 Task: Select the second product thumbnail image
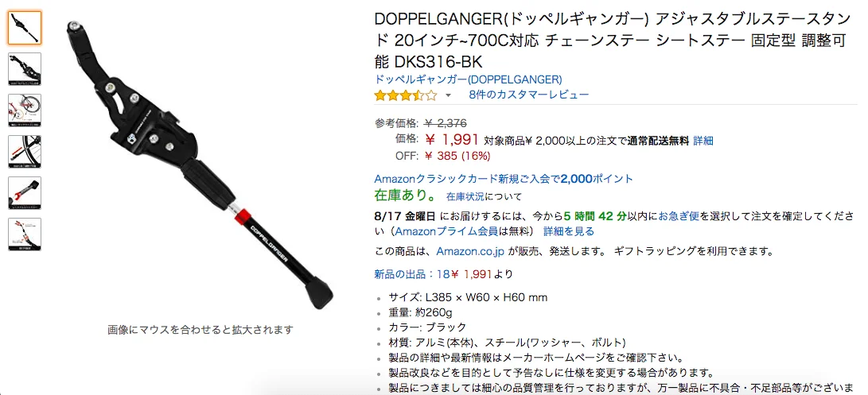pos(25,69)
